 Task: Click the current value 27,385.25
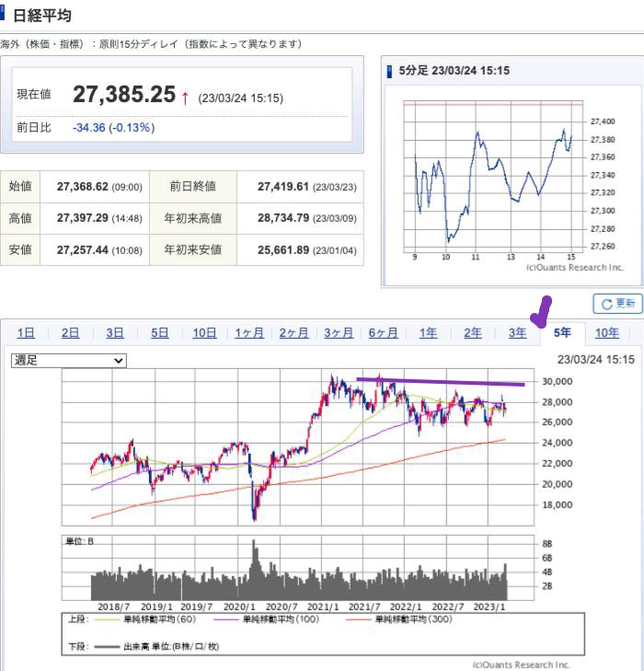[124, 94]
